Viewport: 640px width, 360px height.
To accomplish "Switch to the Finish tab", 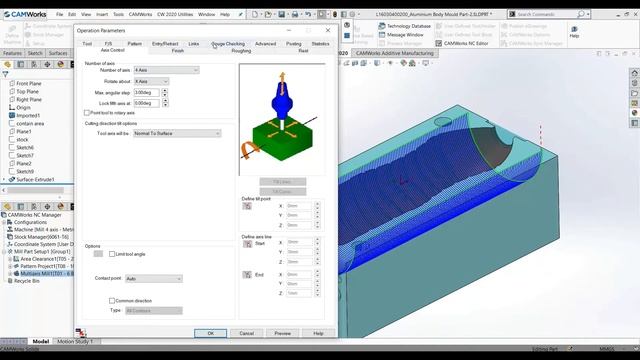I will (x=178, y=51).
